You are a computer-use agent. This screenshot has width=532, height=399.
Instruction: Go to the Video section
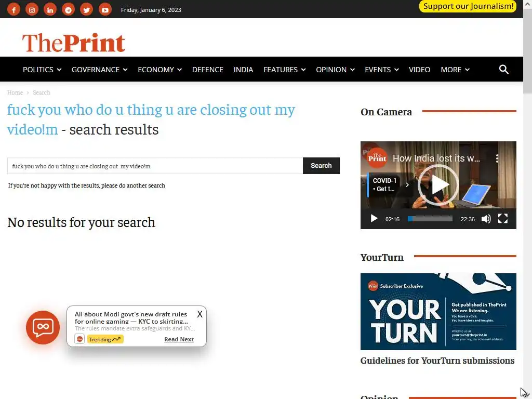click(419, 70)
